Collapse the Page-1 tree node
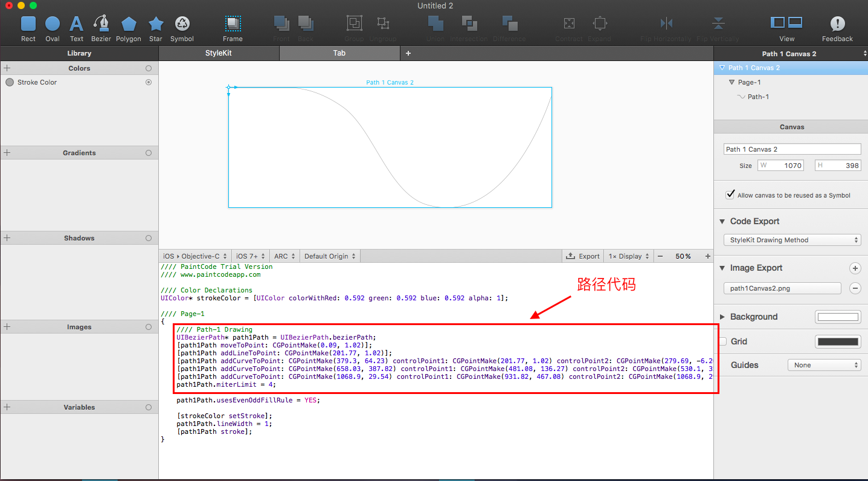Viewport: 868px width, 481px height. [731, 82]
